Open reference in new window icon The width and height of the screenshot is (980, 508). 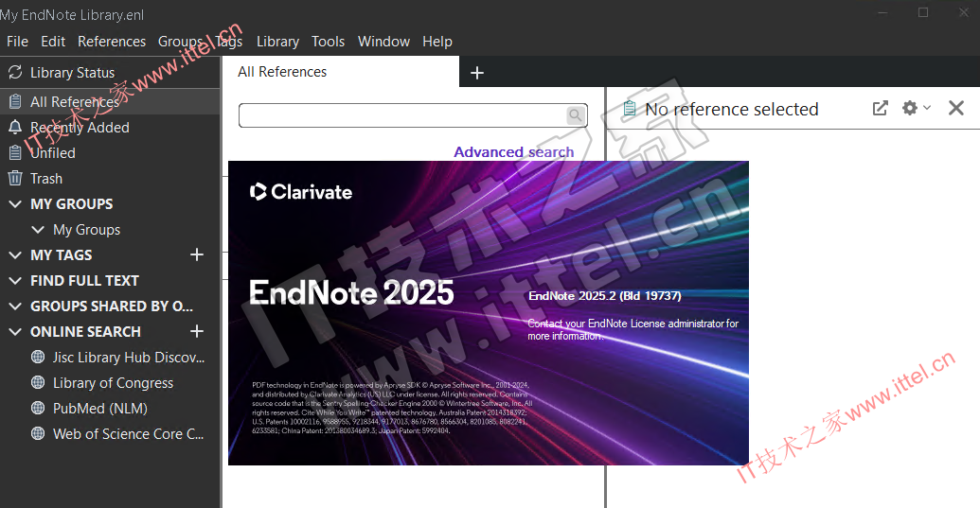[880, 109]
